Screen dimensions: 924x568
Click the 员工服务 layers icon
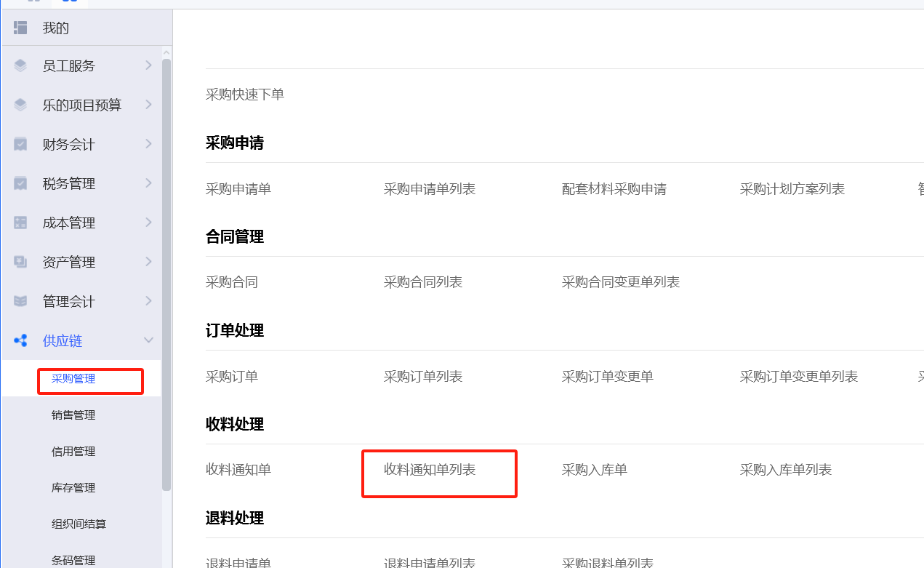20,66
